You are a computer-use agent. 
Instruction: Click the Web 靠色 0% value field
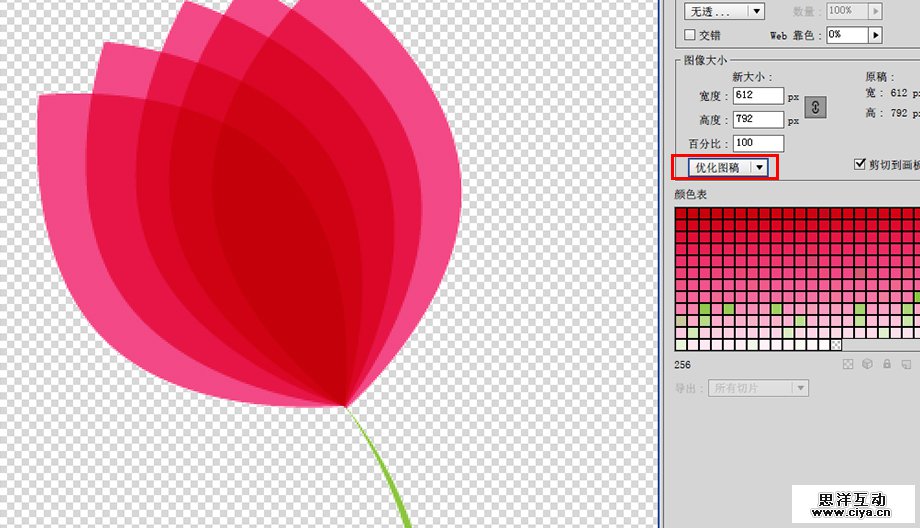coord(846,35)
